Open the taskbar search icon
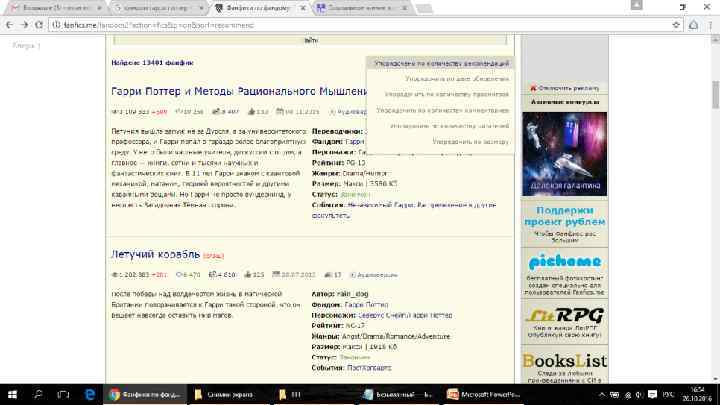Screen dimensions: 720x405 (38, 394)
